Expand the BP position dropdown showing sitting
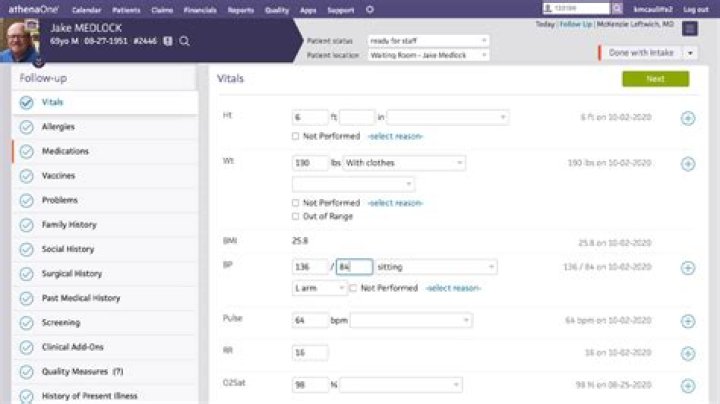The image size is (720, 404). (436, 267)
